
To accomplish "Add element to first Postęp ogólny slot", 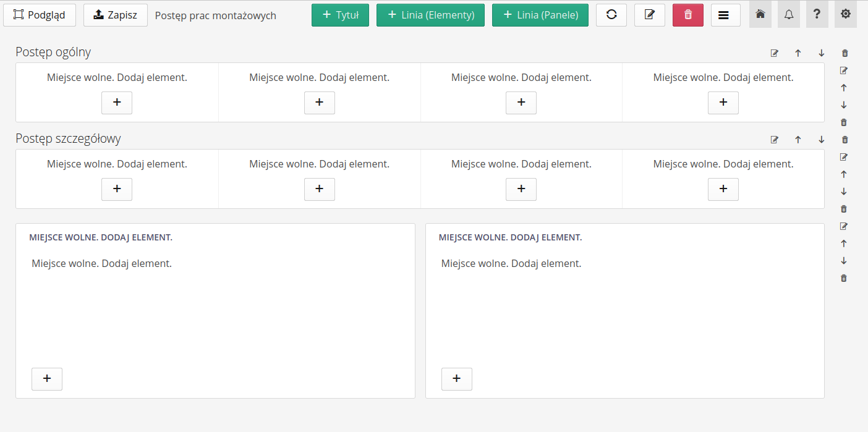I will tap(117, 103).
